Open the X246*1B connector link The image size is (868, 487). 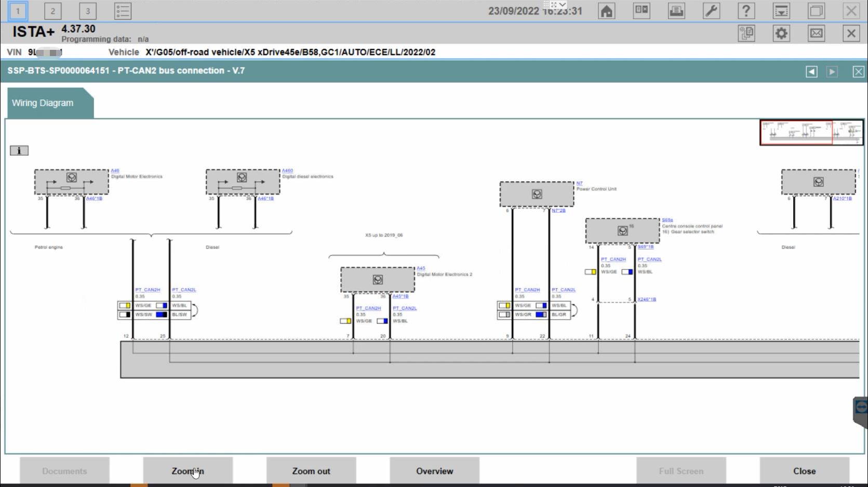pyautogui.click(x=647, y=300)
